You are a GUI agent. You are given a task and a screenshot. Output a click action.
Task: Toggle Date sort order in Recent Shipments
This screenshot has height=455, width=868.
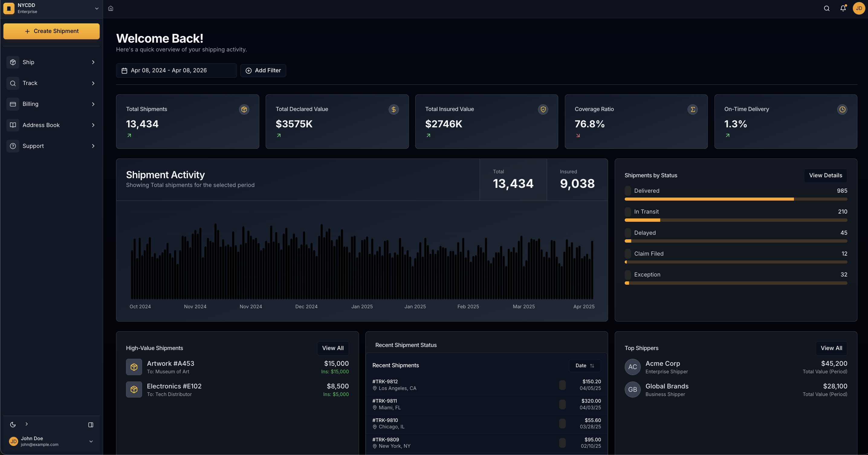[585, 366]
